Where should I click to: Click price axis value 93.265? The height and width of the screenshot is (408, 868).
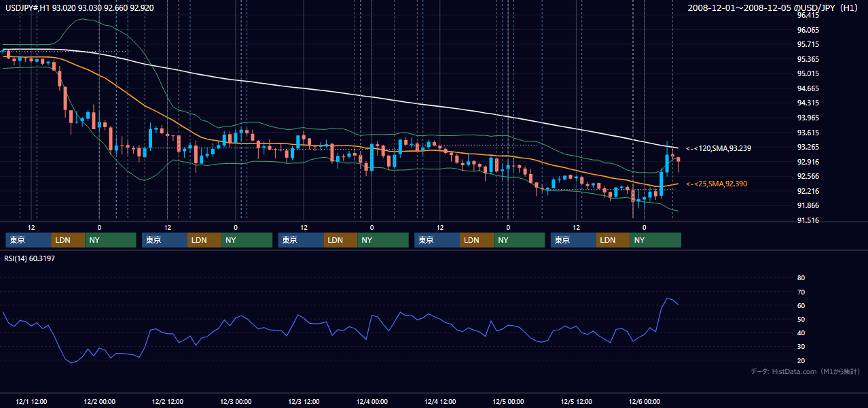click(808, 147)
